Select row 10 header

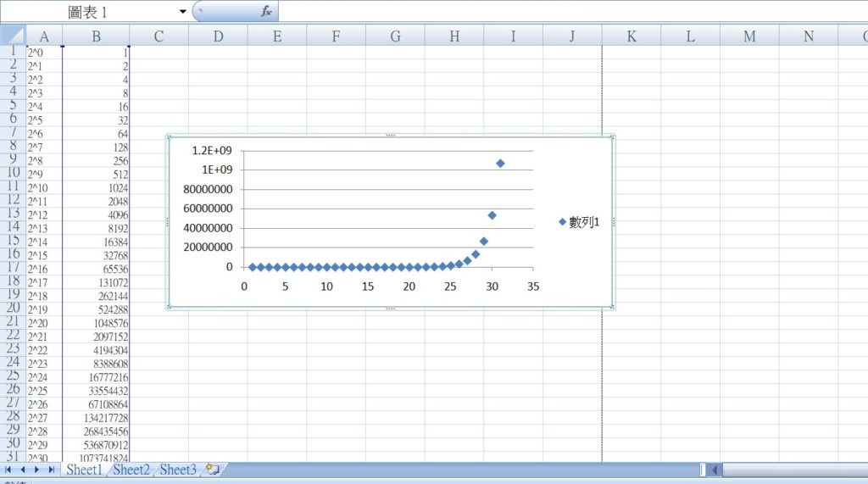click(x=14, y=173)
